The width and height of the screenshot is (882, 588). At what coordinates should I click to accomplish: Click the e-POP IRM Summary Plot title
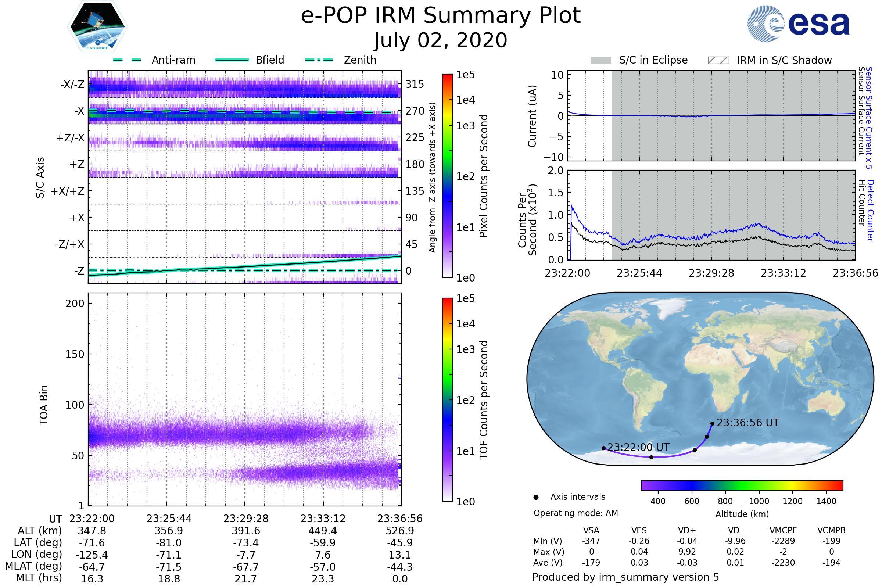pos(441,16)
